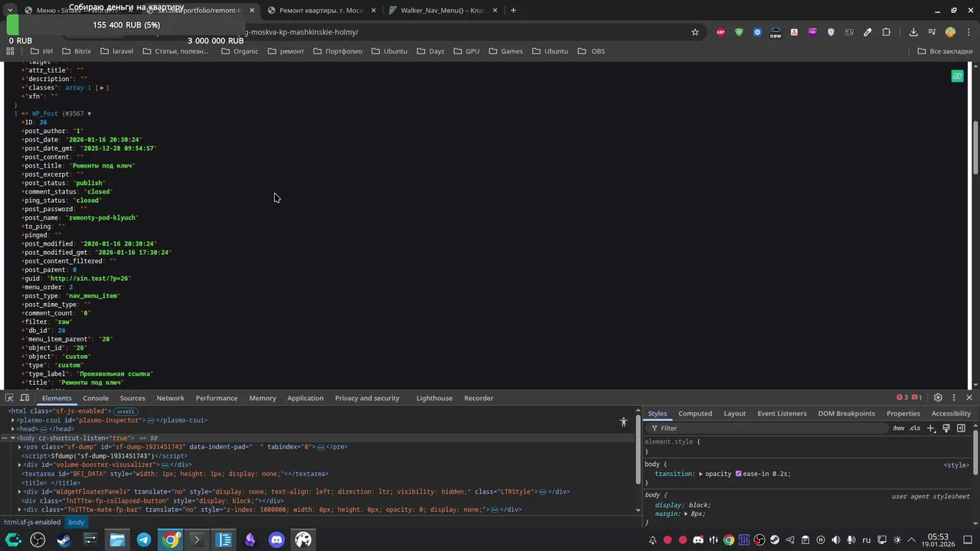Collapse the WP_Post #3567 dump arrow

point(89,114)
